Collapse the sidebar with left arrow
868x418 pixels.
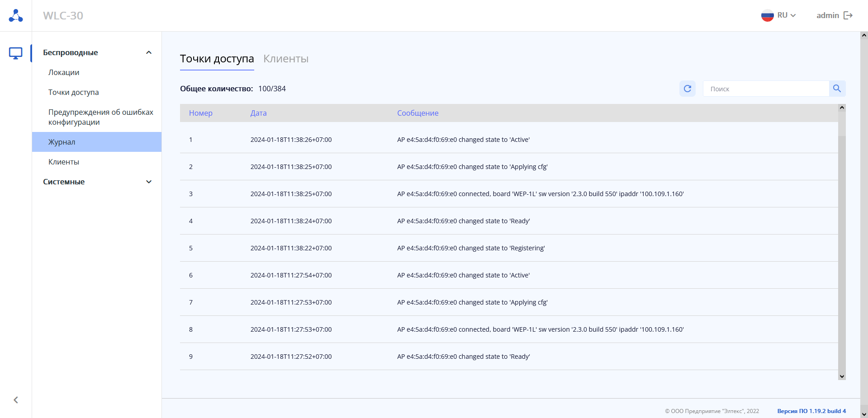(16, 400)
